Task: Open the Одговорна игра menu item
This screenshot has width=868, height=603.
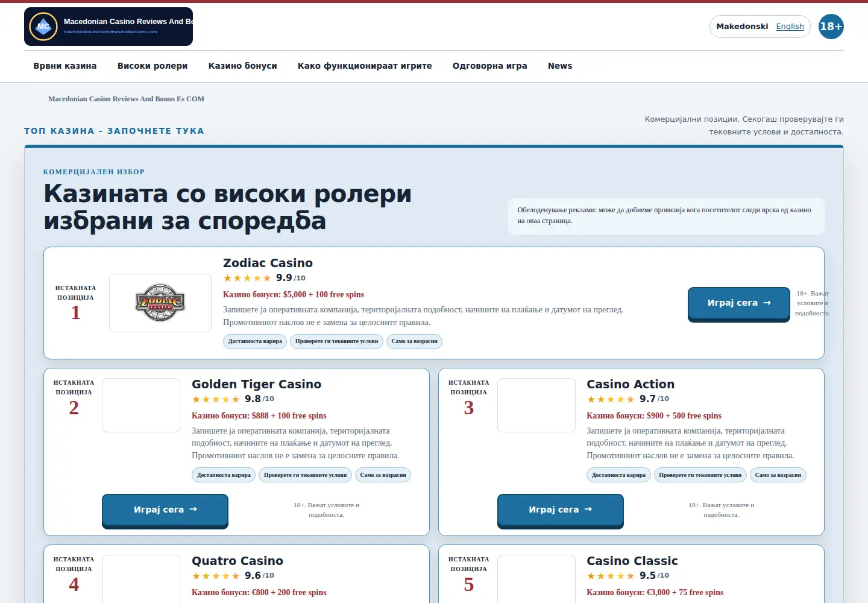Action: pyautogui.click(x=490, y=66)
